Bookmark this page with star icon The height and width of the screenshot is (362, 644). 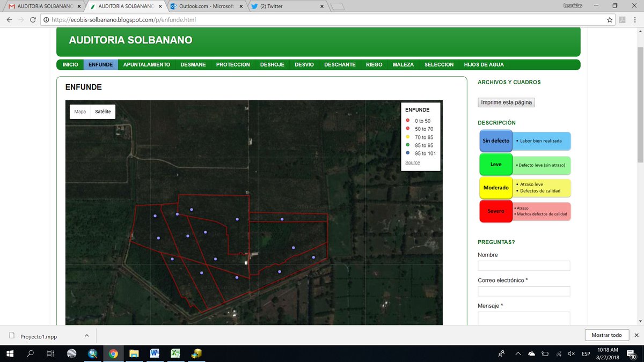coord(610,19)
